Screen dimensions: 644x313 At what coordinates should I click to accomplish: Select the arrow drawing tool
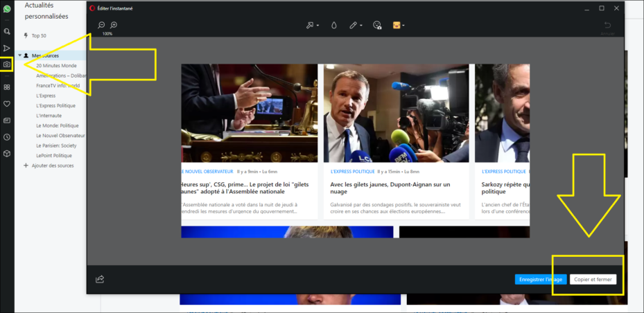[x=310, y=26]
